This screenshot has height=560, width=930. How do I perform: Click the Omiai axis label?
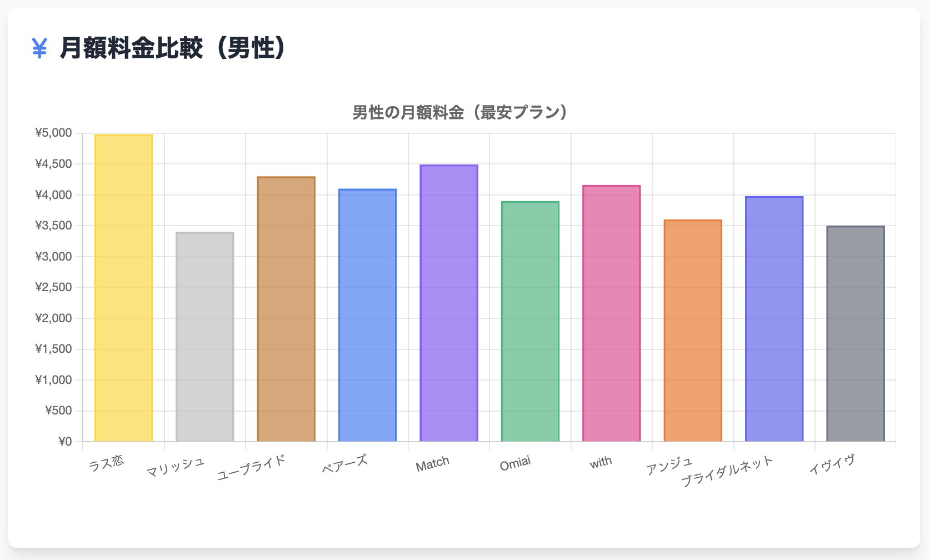click(515, 463)
